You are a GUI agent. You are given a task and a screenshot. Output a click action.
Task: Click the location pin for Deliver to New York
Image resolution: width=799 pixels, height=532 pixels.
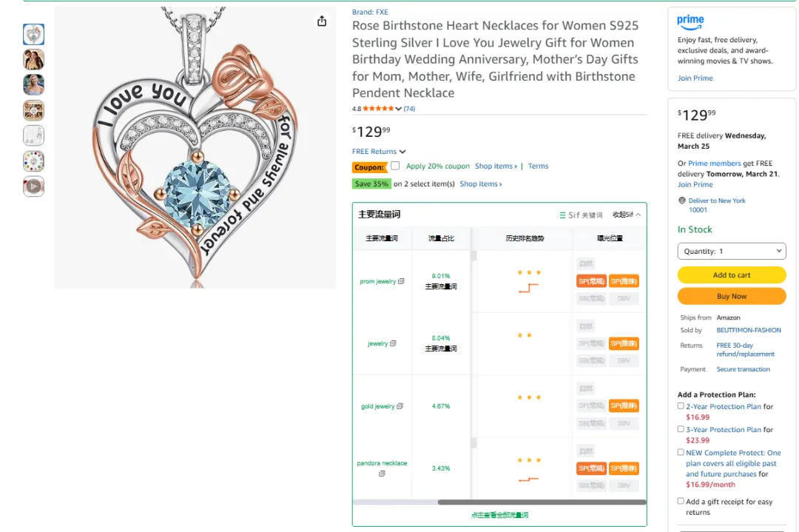click(682, 201)
